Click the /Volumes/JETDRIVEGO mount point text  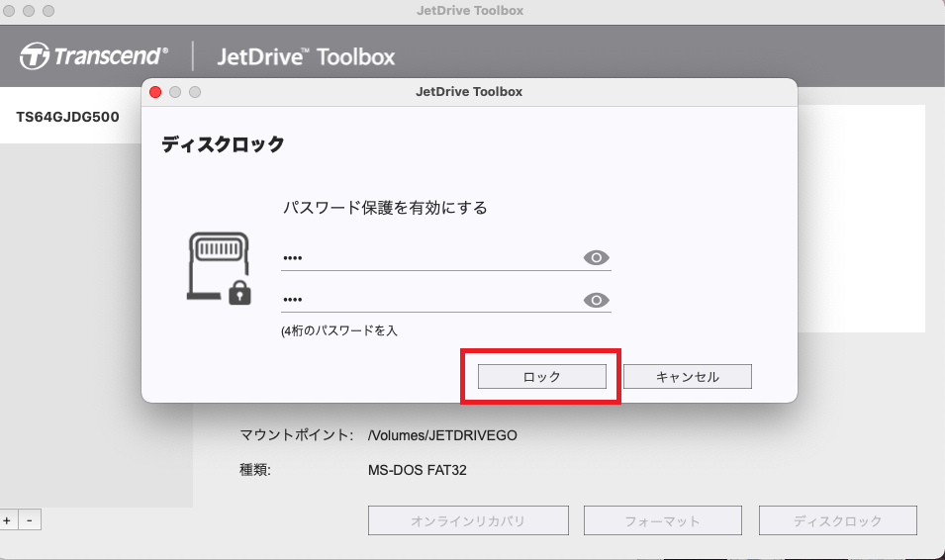pyautogui.click(x=442, y=435)
